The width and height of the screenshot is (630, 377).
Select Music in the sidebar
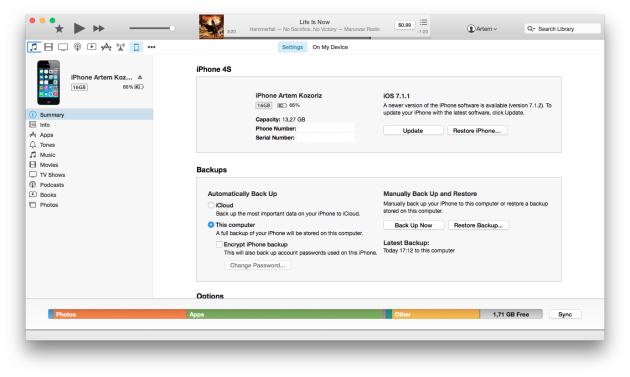[90, 155]
